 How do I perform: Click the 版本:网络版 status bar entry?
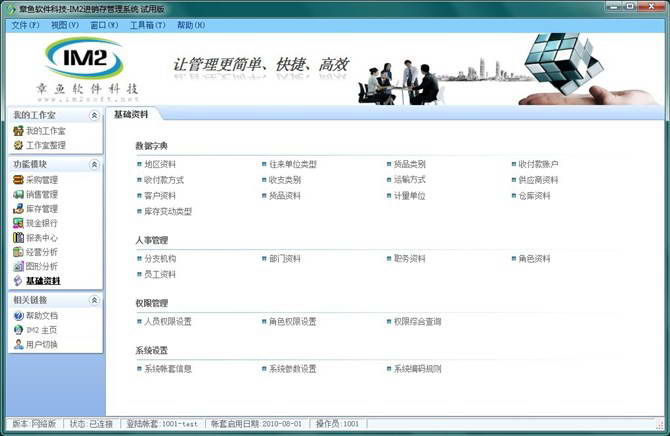click(34, 424)
